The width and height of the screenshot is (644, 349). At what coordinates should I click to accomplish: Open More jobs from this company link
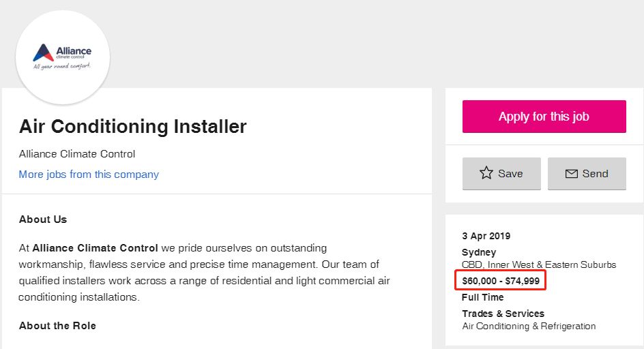point(89,174)
